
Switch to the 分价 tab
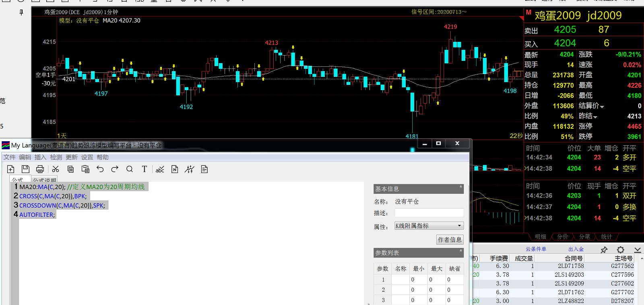[x=563, y=237]
